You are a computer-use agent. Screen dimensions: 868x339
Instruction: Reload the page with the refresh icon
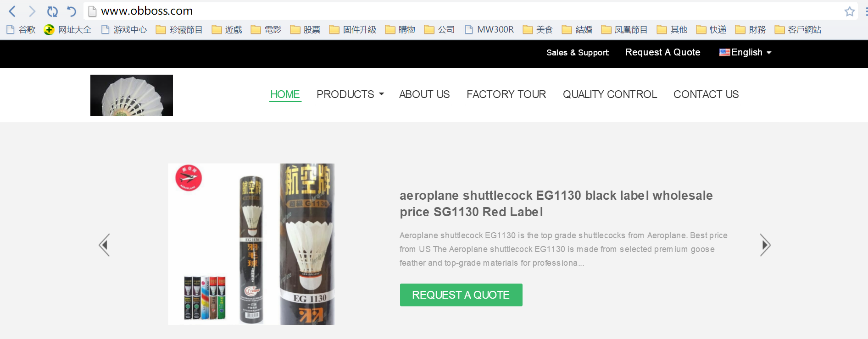click(52, 11)
